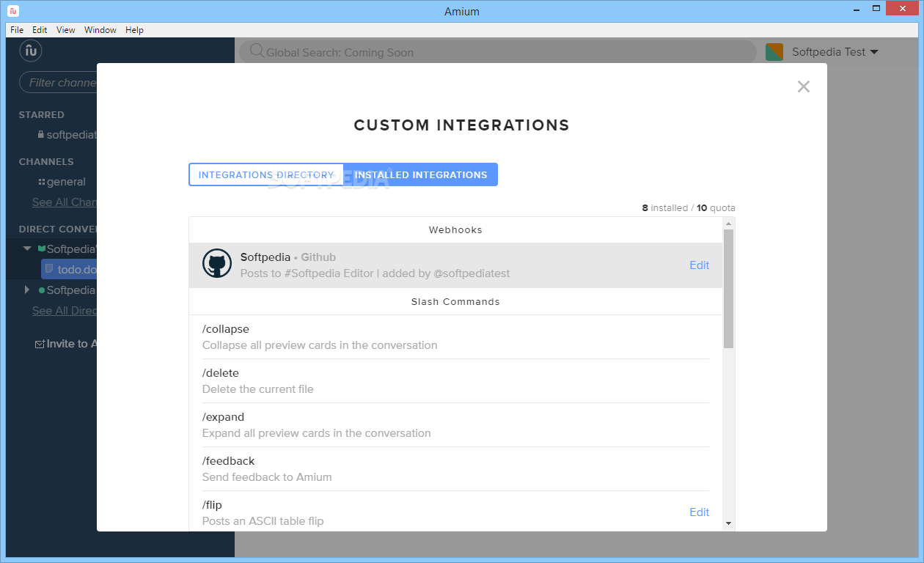Click the Slash Commands section header

click(455, 301)
